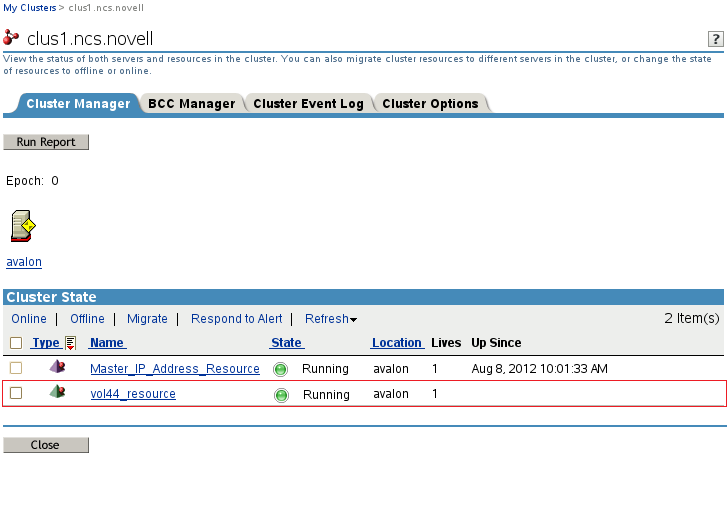Expand the Refresh dropdown menu
727x506 pixels.
(x=331, y=319)
